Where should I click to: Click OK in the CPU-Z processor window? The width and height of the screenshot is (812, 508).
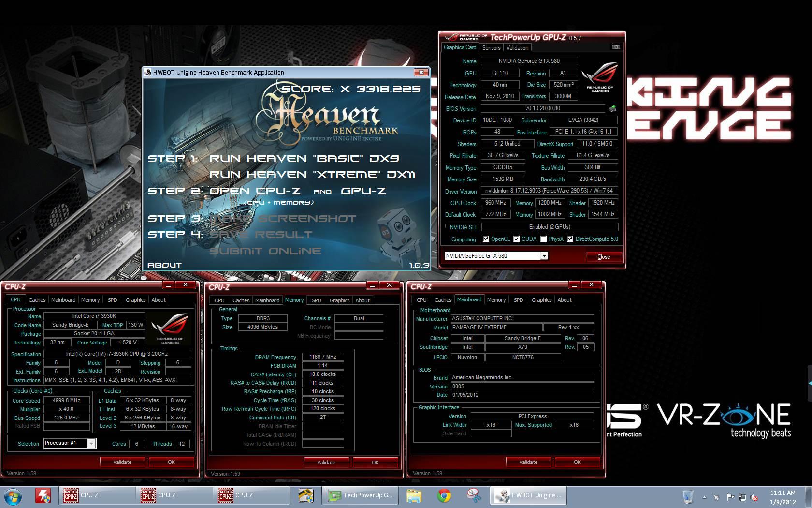click(x=171, y=462)
